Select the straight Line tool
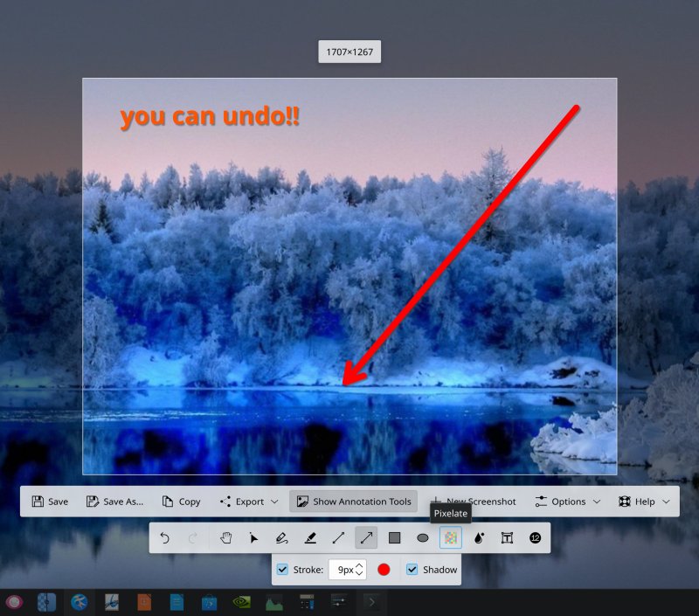 click(x=338, y=538)
